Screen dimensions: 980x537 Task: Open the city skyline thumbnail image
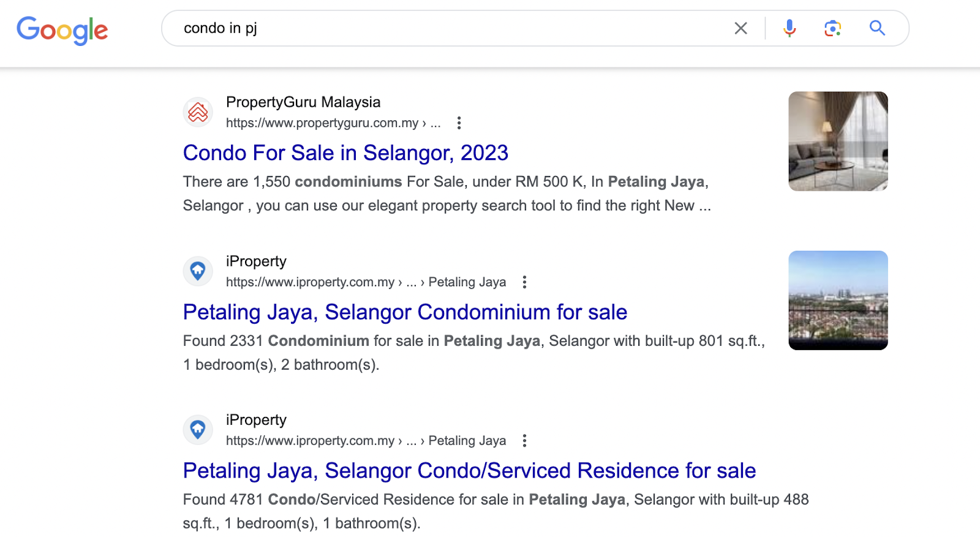click(838, 300)
